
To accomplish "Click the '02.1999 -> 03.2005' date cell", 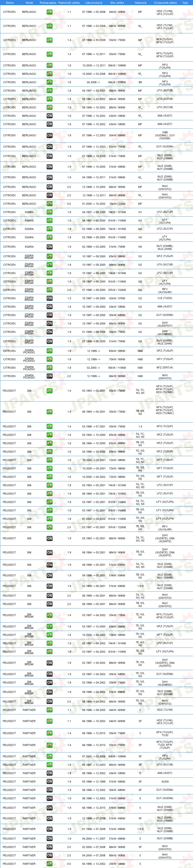I will click(94, 247).
